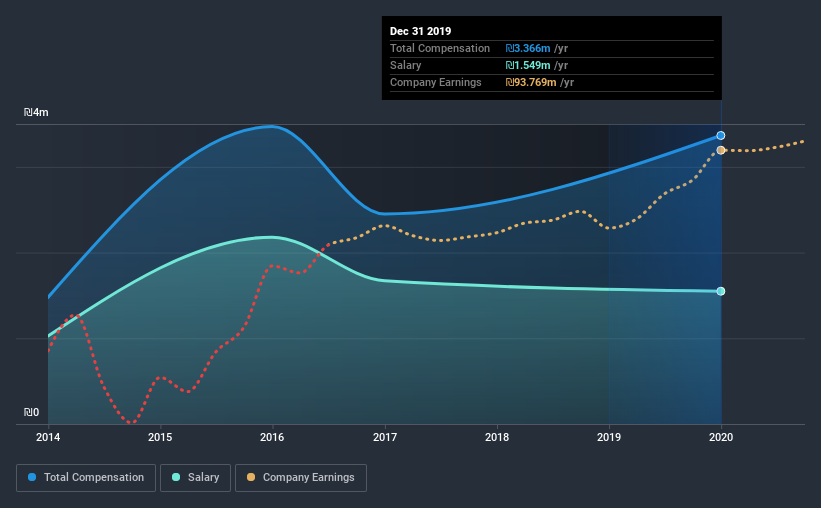Click the Total Compensation label in the tooltip

[440, 49]
